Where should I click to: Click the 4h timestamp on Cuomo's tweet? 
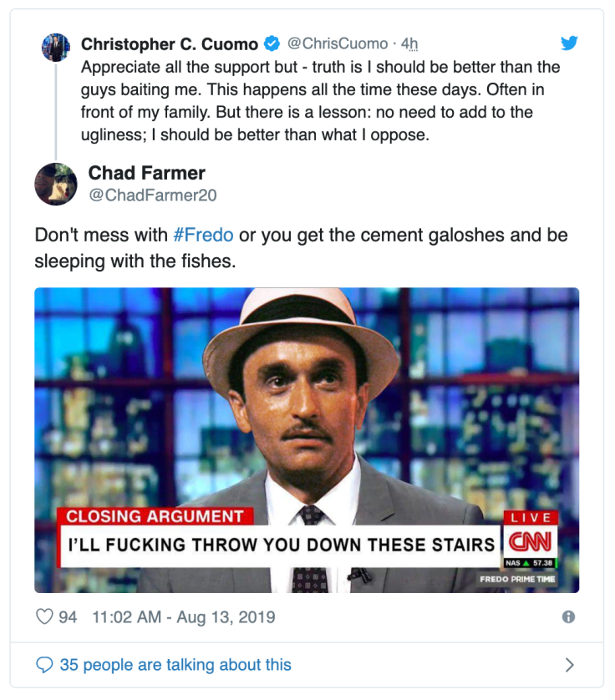[409, 43]
